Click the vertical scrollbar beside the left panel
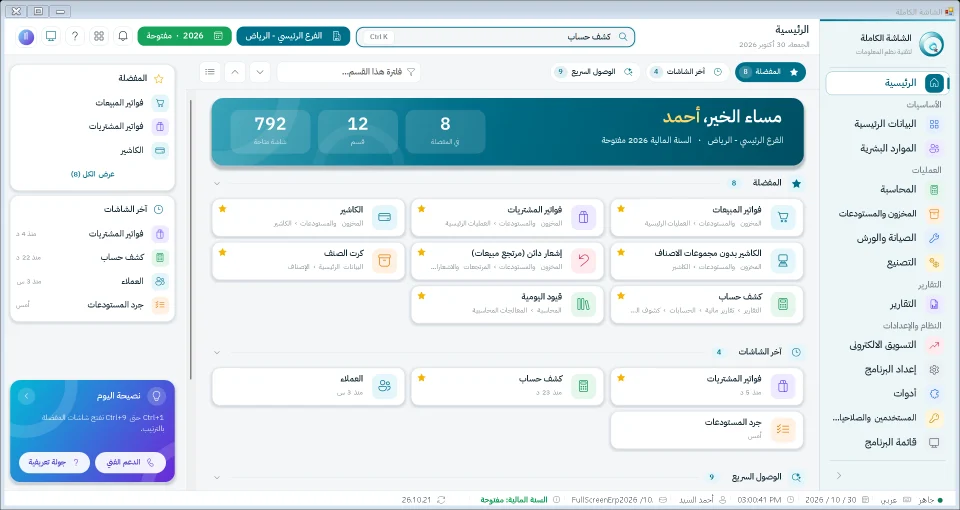This screenshot has height=510, width=960. coord(190,239)
